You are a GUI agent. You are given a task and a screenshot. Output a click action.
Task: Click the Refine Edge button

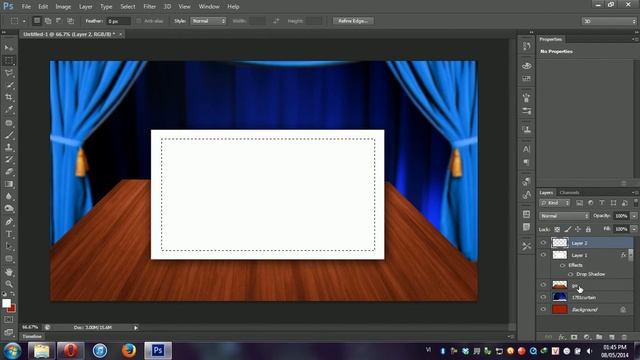pos(353,21)
